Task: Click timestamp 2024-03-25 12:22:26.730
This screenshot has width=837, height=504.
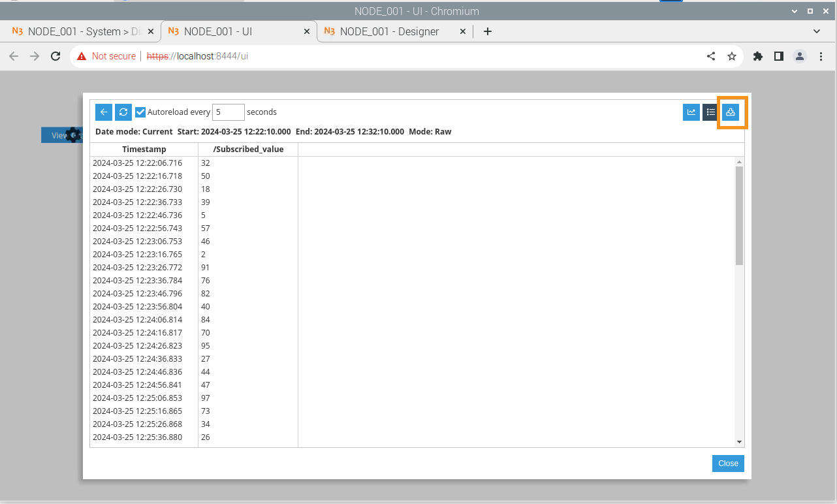Action: pyautogui.click(x=137, y=189)
